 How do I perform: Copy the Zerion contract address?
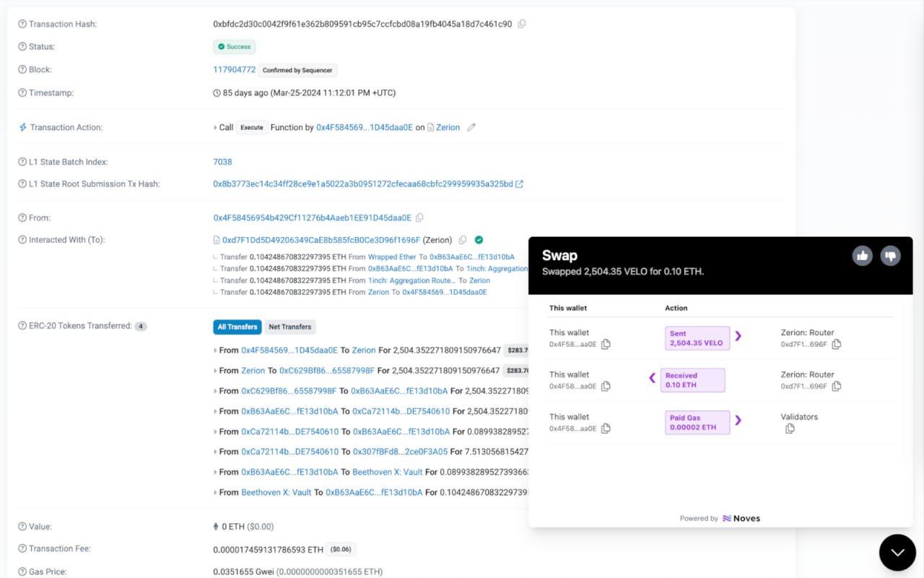[x=464, y=239]
